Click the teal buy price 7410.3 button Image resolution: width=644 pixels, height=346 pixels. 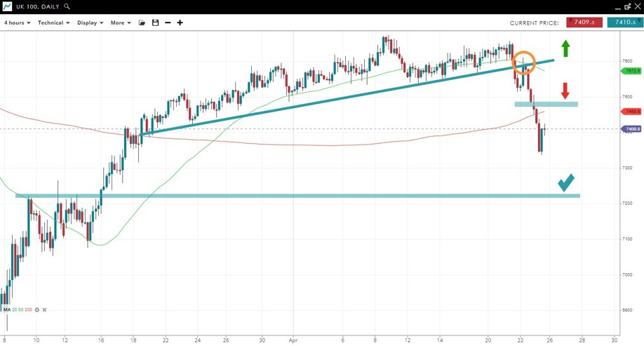[625, 22]
